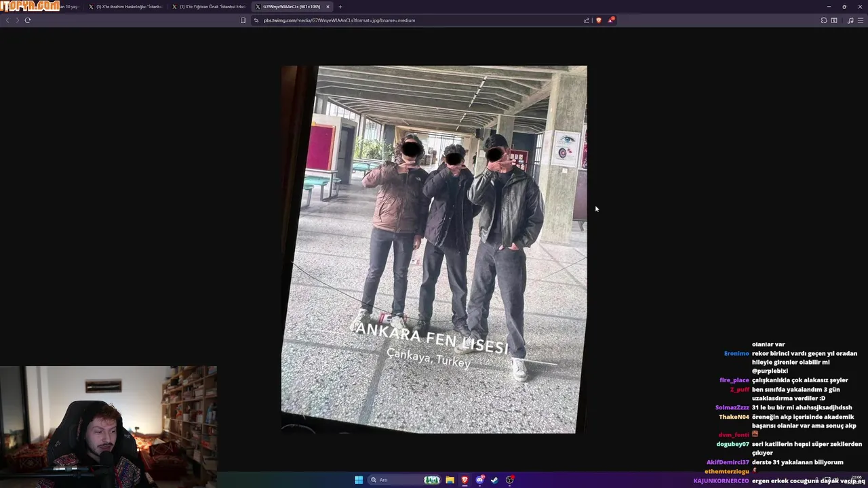Open the Brave browser taskbar icon

pos(465,480)
